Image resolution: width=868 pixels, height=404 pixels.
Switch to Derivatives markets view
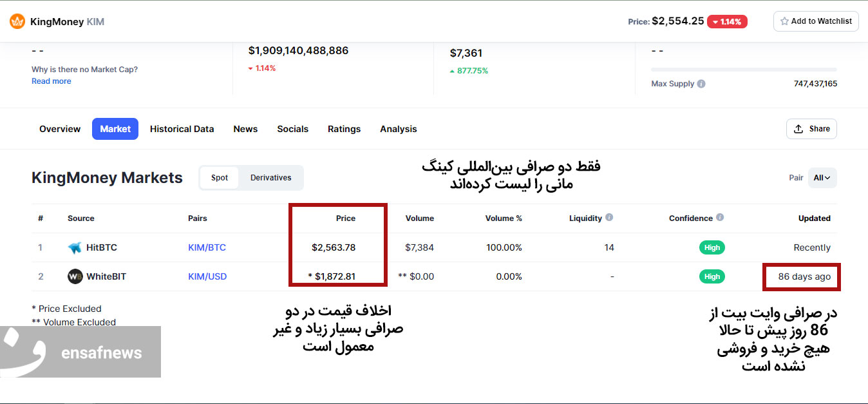[270, 178]
